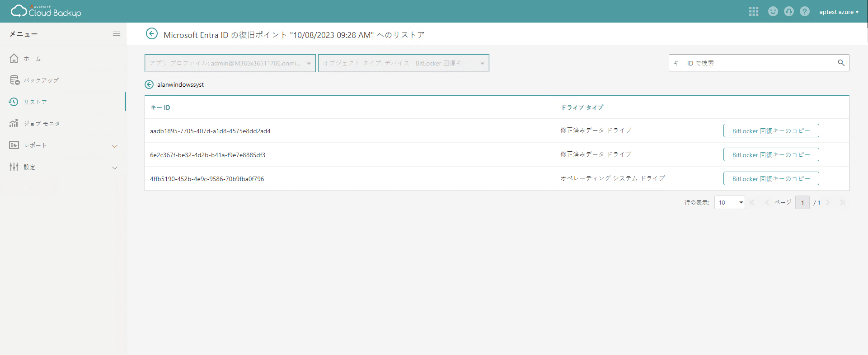868x355 pixels.
Task: Click 修正済みデータ ドライブ in 6e2c367f row
Action: [596, 154]
